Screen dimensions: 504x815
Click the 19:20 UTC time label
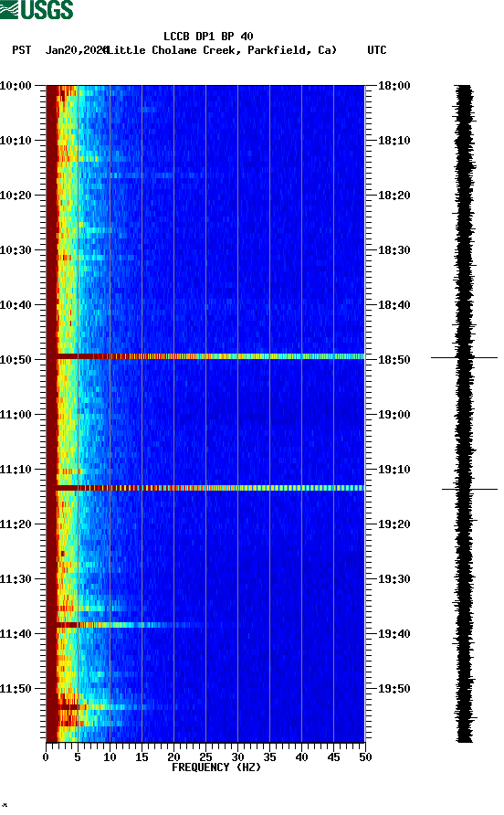(x=394, y=524)
